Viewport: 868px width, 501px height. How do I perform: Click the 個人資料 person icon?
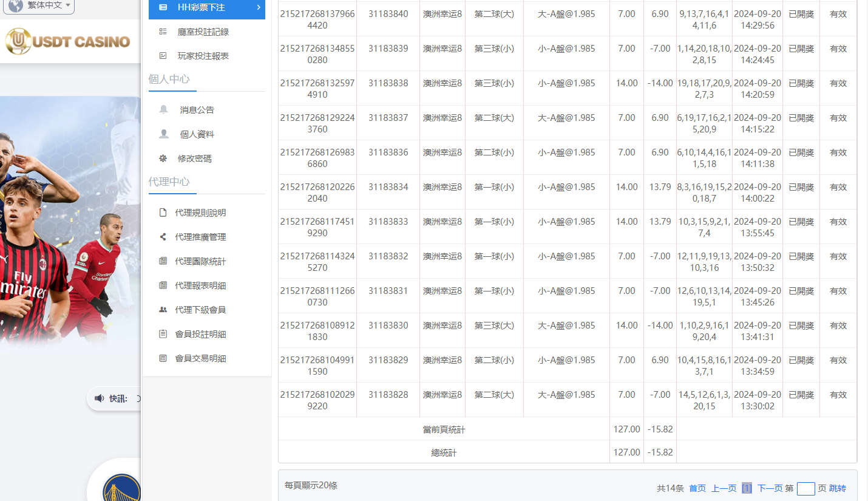162,134
